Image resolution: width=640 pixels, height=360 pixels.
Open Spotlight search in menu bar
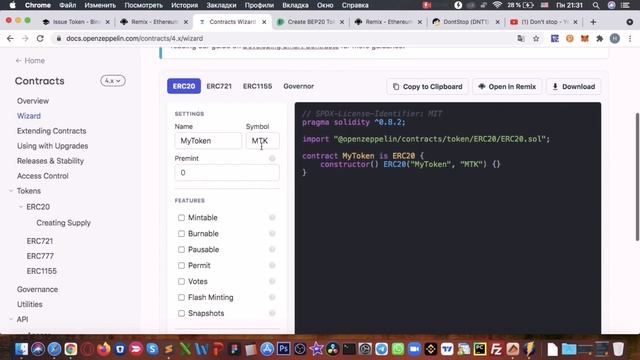click(x=596, y=5)
